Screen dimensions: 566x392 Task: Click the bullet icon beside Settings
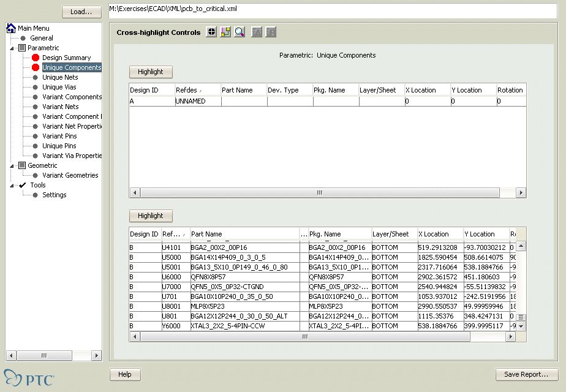coord(36,195)
